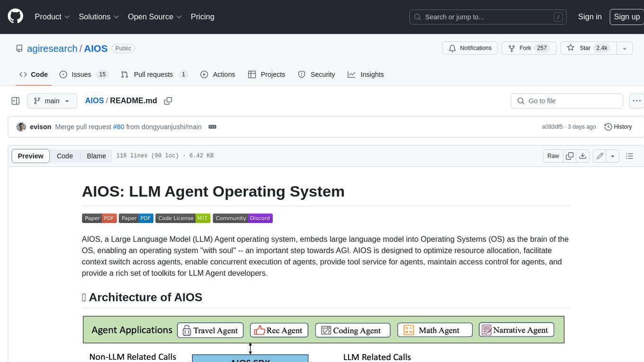Screen dimensions: 644x362
Task: Open the document outline icon
Action: (629, 156)
